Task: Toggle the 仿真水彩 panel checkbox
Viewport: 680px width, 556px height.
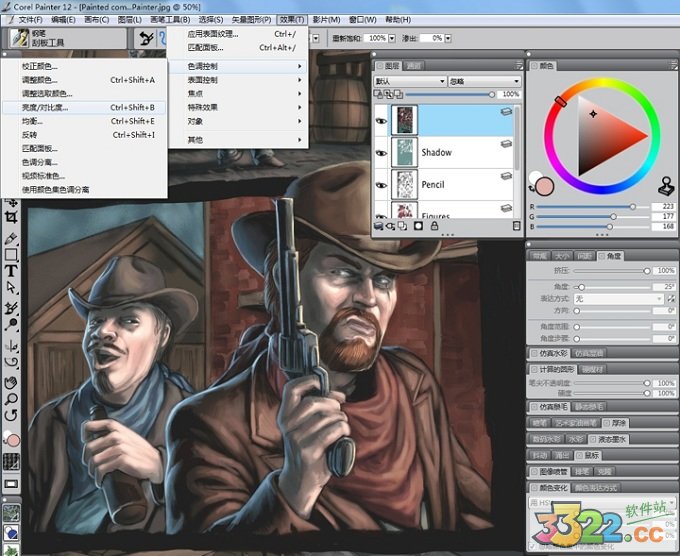Action: point(534,353)
